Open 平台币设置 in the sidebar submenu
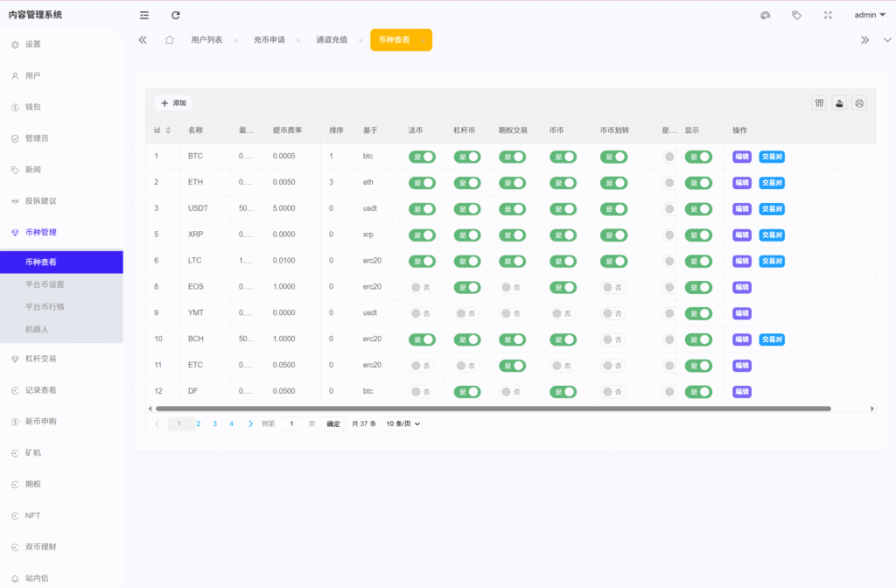The image size is (896, 588). 45,284
